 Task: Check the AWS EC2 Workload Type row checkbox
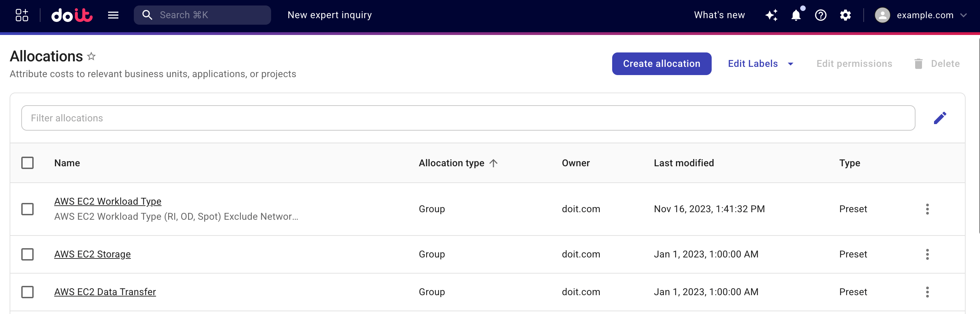(x=27, y=209)
